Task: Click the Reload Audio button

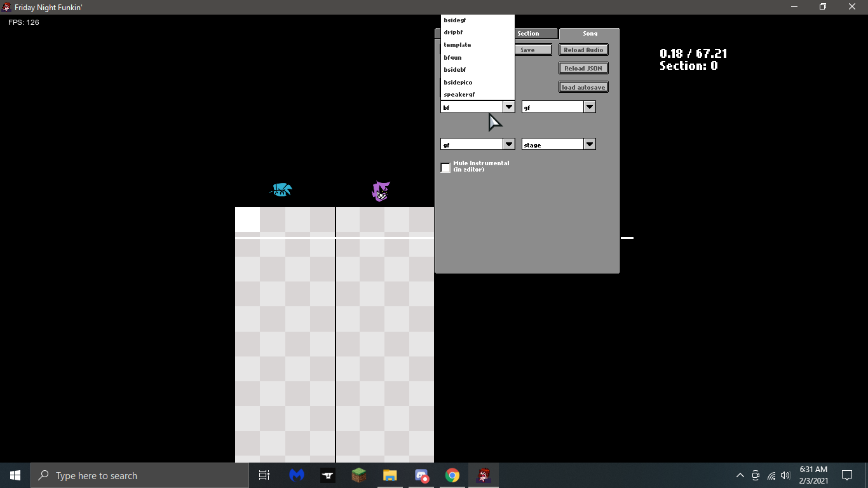Action: pyautogui.click(x=583, y=50)
